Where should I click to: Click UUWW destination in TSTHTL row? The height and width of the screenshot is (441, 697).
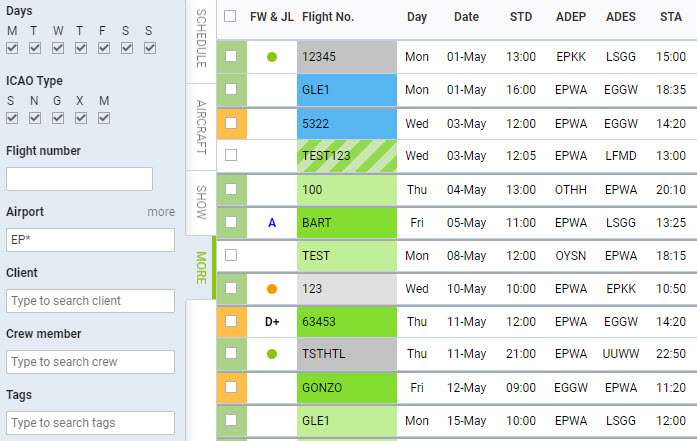pos(621,354)
